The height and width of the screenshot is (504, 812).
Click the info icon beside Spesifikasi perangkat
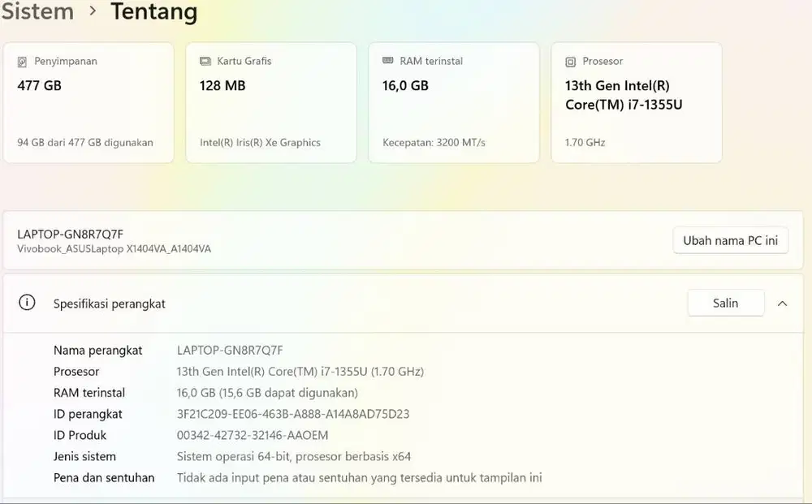[x=27, y=303]
